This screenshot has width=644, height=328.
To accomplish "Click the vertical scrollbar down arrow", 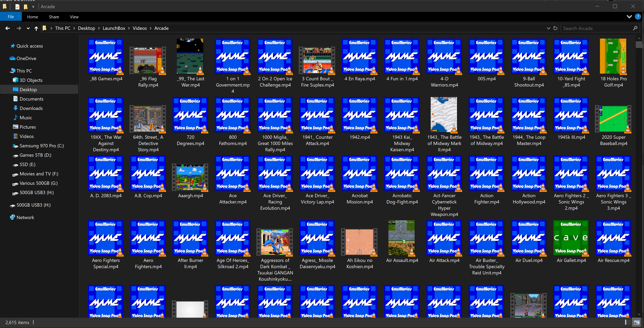I will (x=639, y=315).
